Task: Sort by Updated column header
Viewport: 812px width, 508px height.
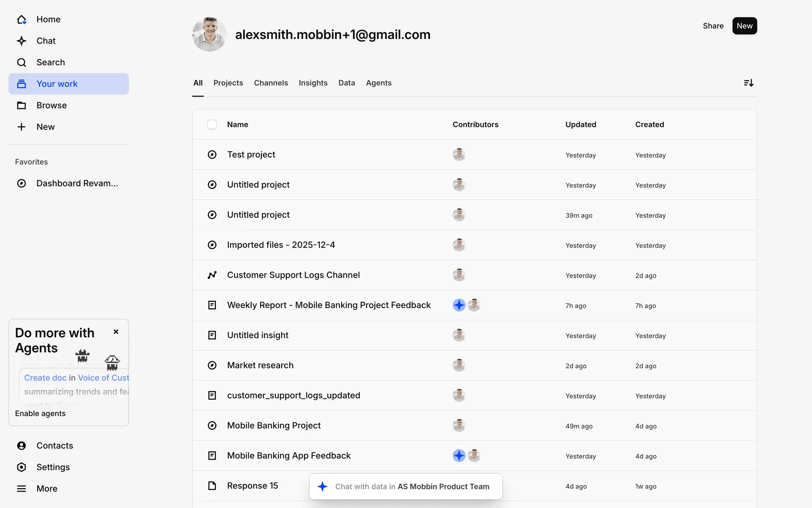Action: [580, 124]
